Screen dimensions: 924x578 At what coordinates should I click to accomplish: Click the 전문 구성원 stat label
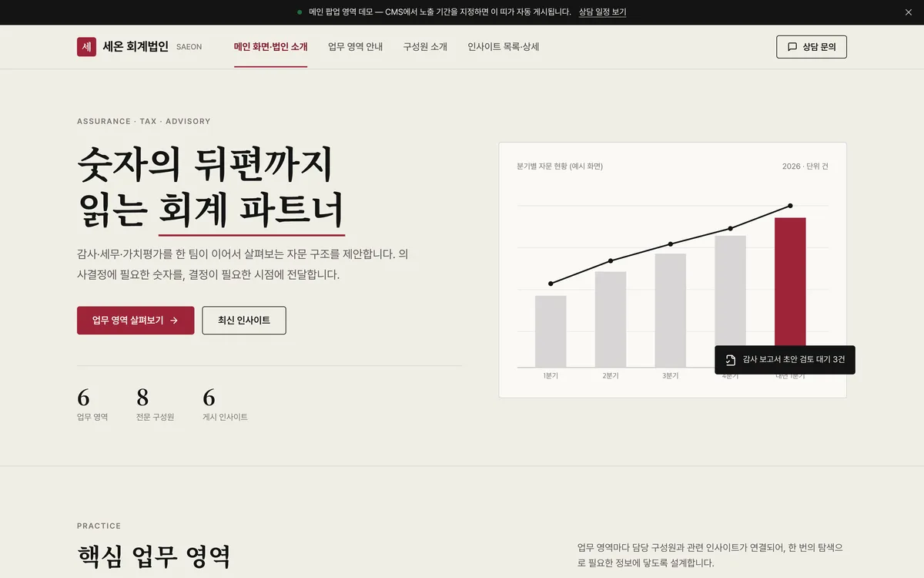pyautogui.click(x=156, y=417)
